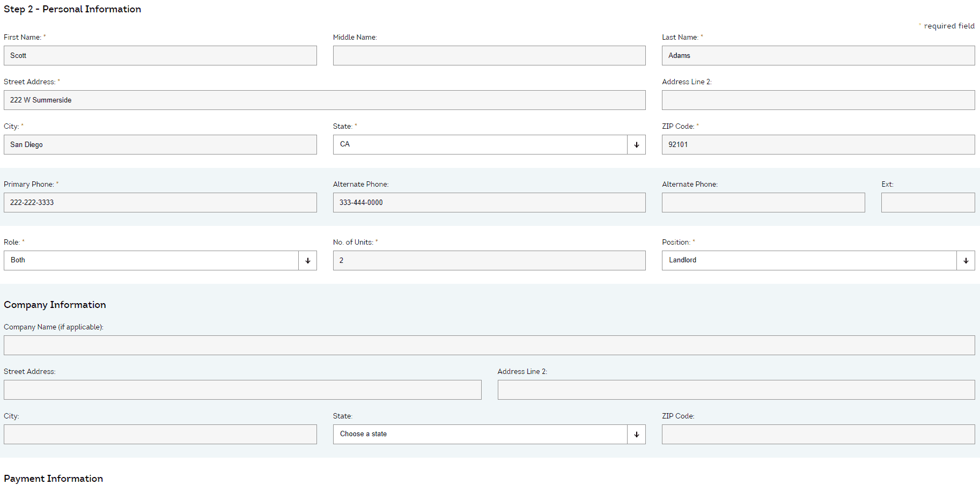Viewport: 980px width, 492px height.
Task: Click the empty Address Line 2 field under Company Information
Action: [736, 390]
